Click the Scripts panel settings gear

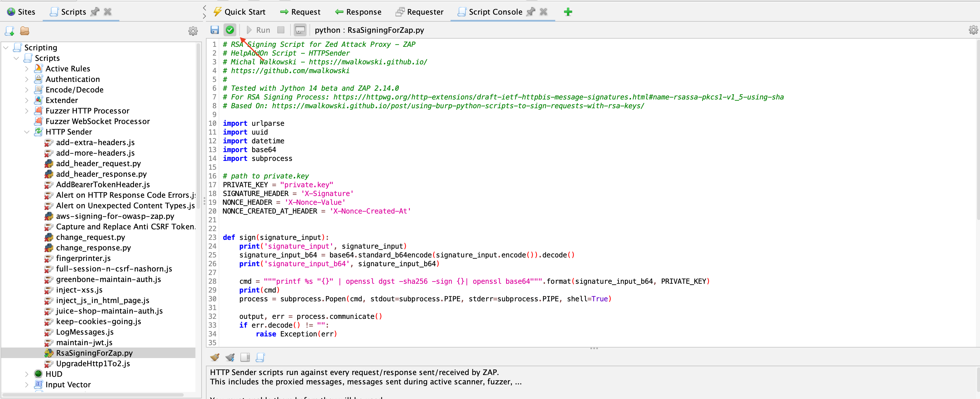point(193,31)
